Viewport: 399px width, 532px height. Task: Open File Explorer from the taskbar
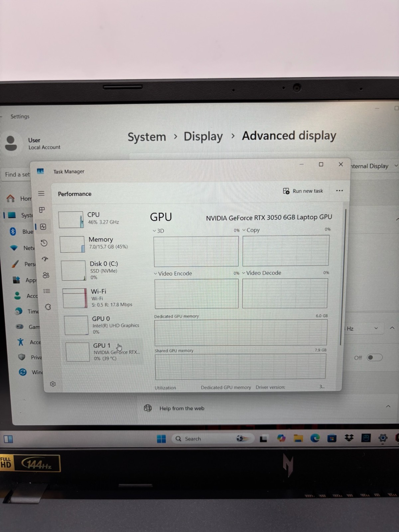click(298, 438)
